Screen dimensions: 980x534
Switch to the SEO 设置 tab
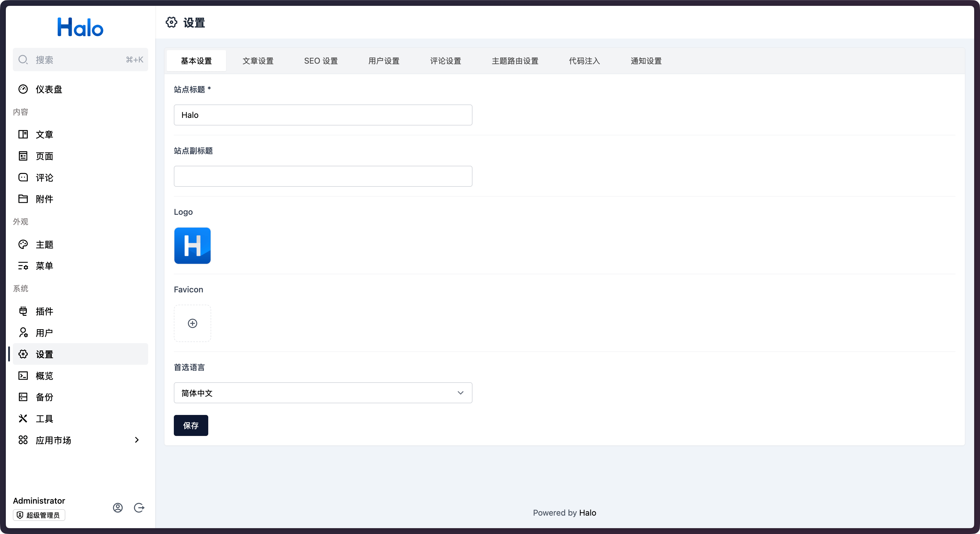321,61
